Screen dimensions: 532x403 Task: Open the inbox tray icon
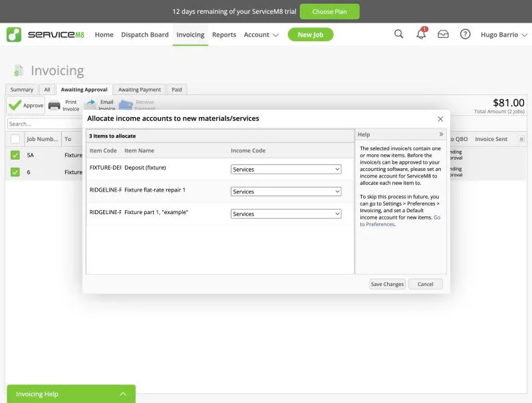[443, 35]
